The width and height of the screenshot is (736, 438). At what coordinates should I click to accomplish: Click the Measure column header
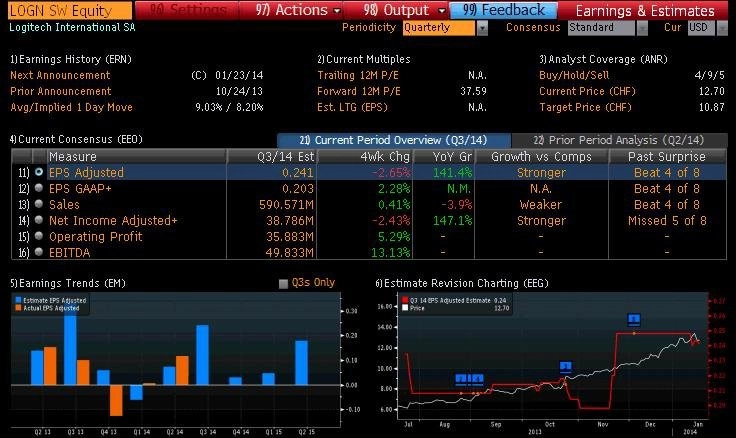pyautogui.click(x=136, y=156)
